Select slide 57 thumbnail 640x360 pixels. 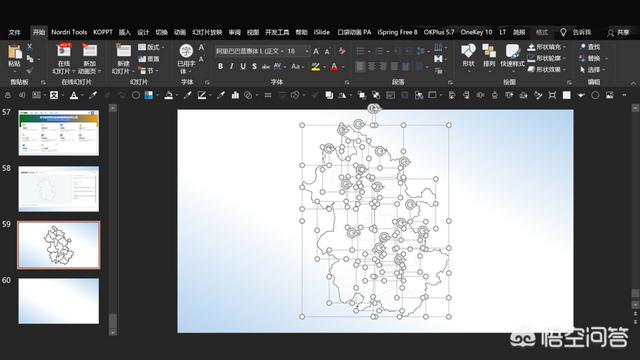[x=58, y=133]
